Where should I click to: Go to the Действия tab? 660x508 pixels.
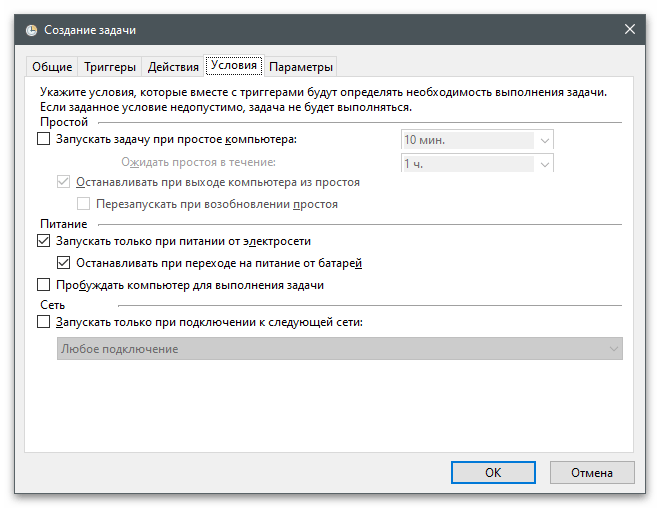173,67
